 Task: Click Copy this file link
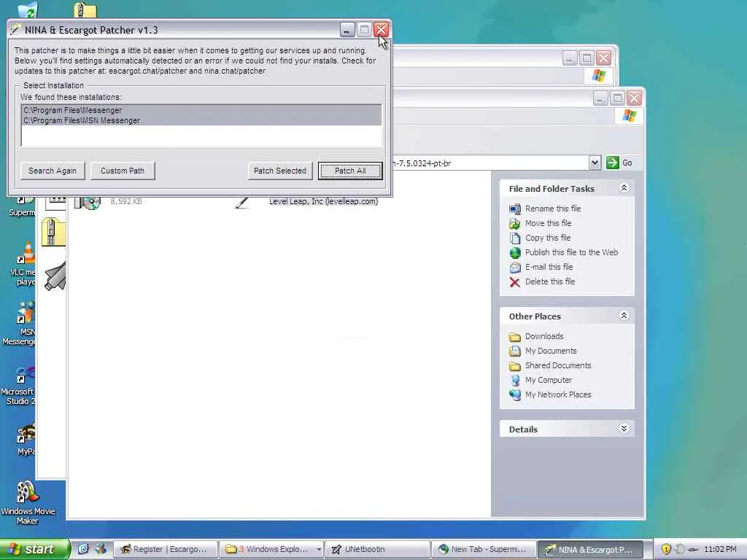tap(547, 238)
